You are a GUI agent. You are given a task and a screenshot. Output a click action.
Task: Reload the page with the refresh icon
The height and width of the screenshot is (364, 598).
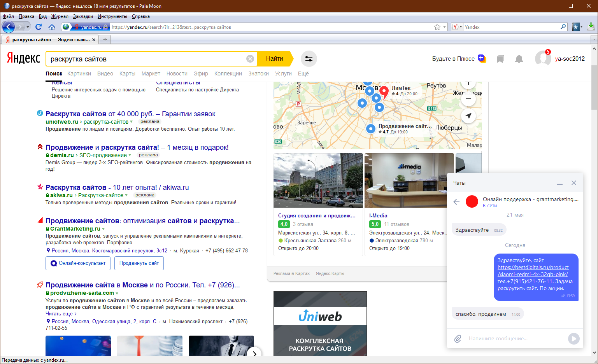(38, 27)
